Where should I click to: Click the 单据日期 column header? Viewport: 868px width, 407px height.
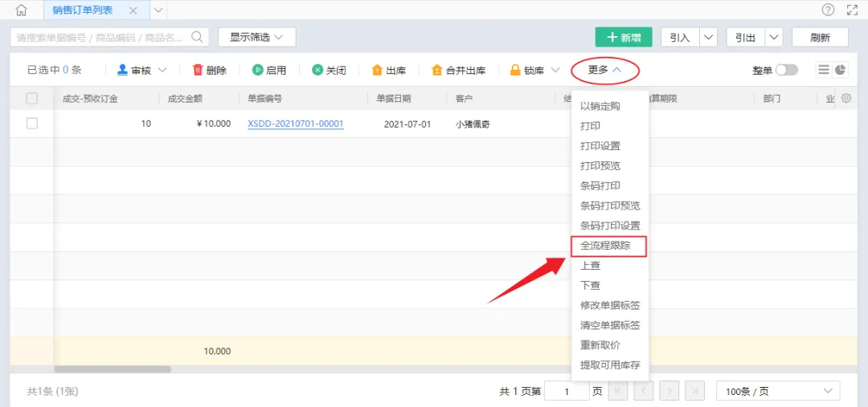tap(394, 99)
